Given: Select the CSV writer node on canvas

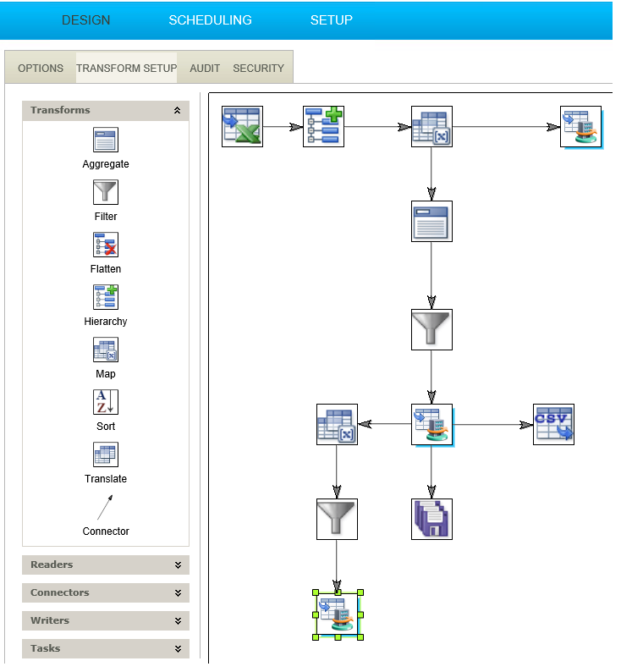Looking at the screenshot, I should point(553,425).
